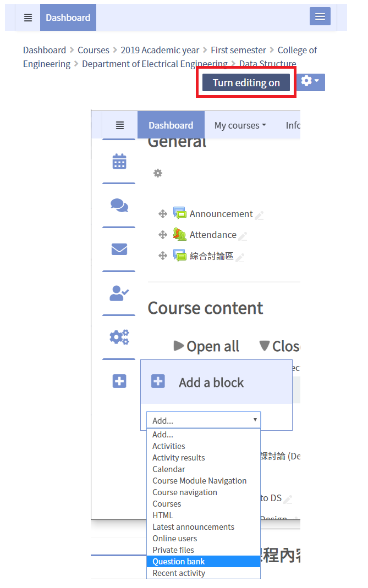Click the gear icon under General heading
The height and width of the screenshot is (588, 368).
tap(158, 173)
